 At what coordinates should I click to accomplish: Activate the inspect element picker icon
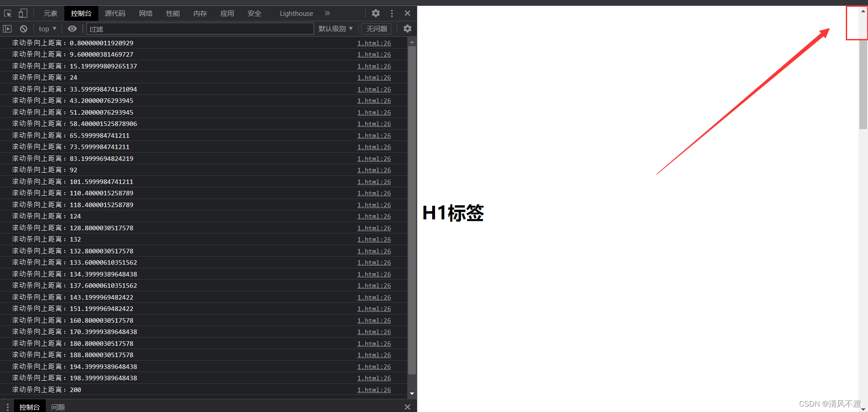(8, 14)
